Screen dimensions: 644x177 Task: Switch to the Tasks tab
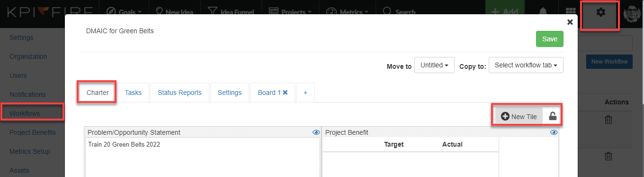click(133, 93)
